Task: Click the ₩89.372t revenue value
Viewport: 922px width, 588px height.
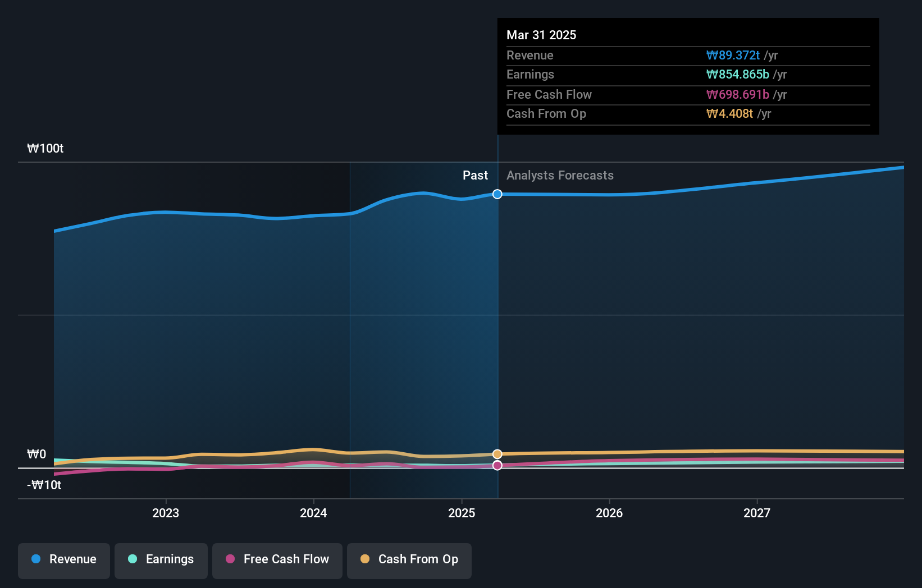Action: [733, 55]
